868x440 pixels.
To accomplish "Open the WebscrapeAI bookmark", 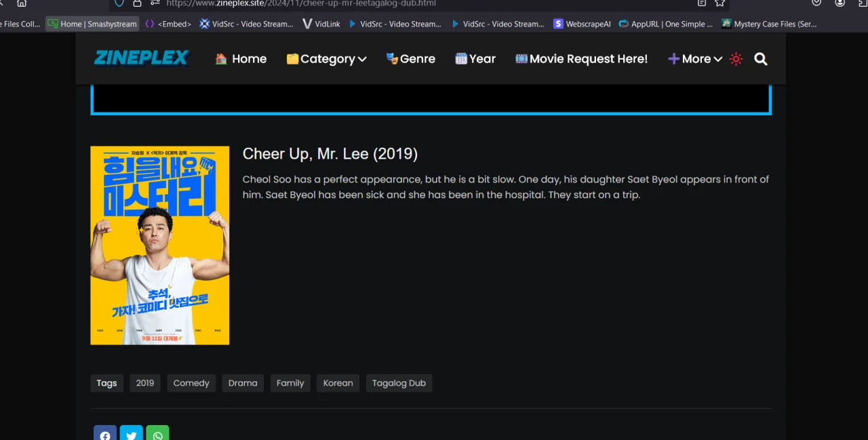I will point(582,24).
